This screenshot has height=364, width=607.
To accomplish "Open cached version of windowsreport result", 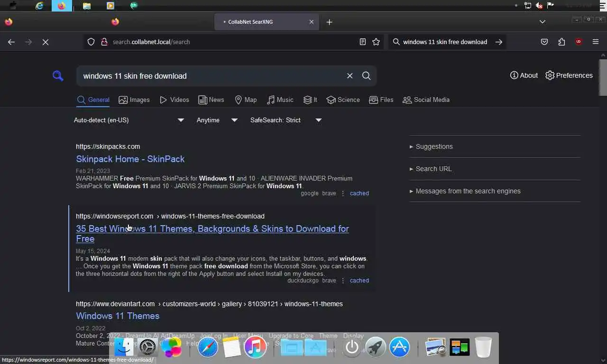I will (359, 281).
